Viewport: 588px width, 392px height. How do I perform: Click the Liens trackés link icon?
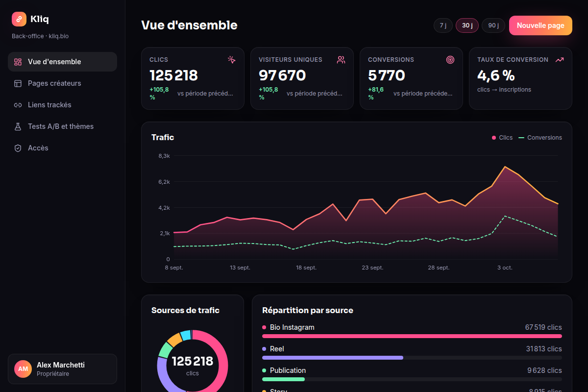point(18,105)
